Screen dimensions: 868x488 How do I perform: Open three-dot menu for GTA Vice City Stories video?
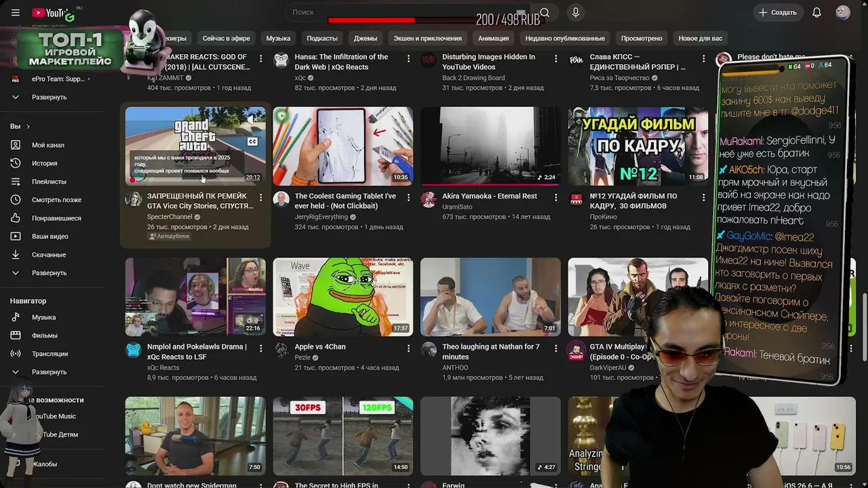[260, 197]
